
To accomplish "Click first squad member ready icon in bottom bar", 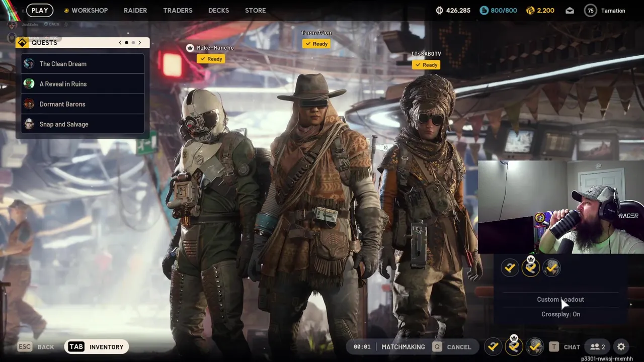I will (493, 346).
